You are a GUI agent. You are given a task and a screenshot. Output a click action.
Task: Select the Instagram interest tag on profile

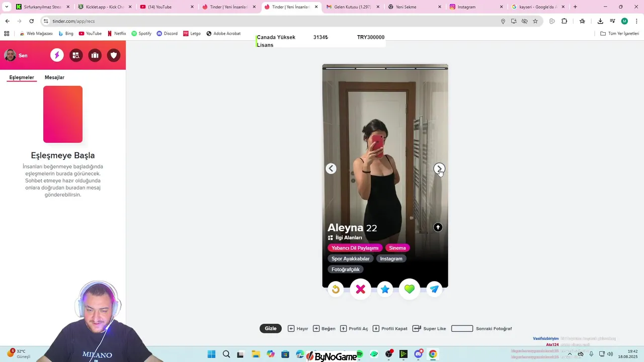(x=391, y=258)
